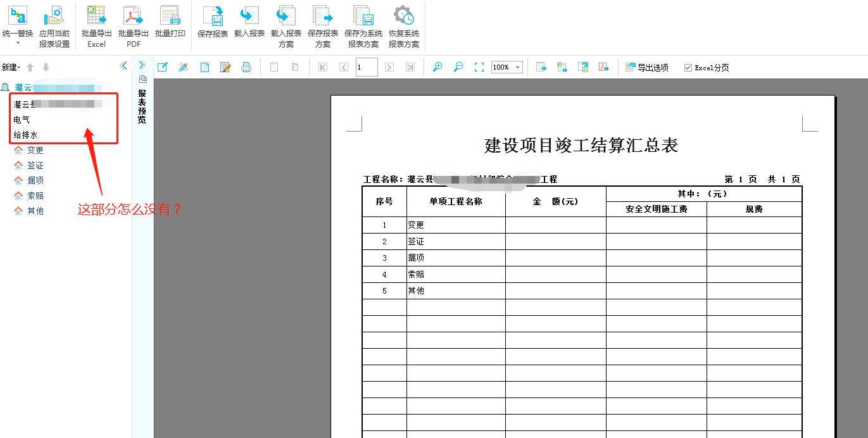The image size is (868, 438).
Task: Click 批量导出 Excel icon
Action: (x=97, y=26)
